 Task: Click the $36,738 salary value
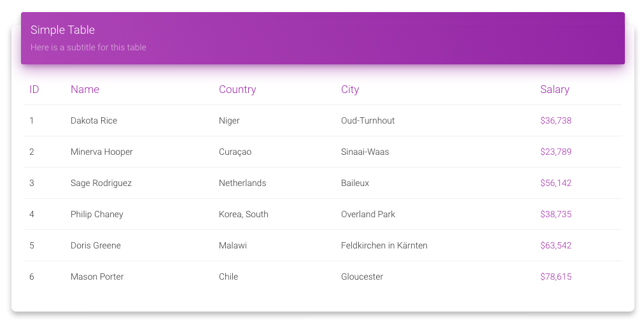[x=556, y=120]
